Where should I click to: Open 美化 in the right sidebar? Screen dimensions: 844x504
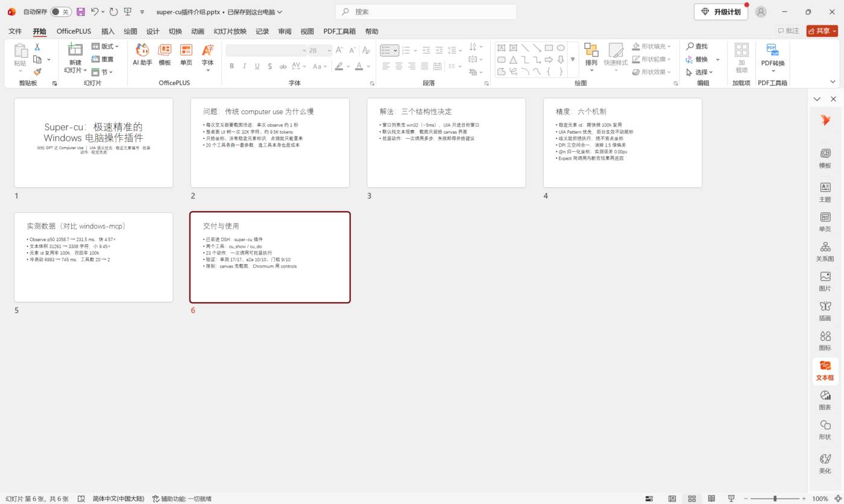point(825,464)
